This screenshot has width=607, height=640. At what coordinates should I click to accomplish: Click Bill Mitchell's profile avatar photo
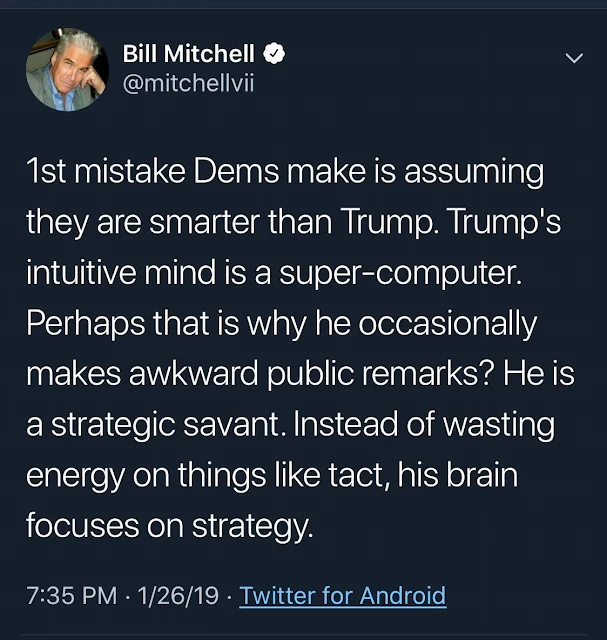67,69
